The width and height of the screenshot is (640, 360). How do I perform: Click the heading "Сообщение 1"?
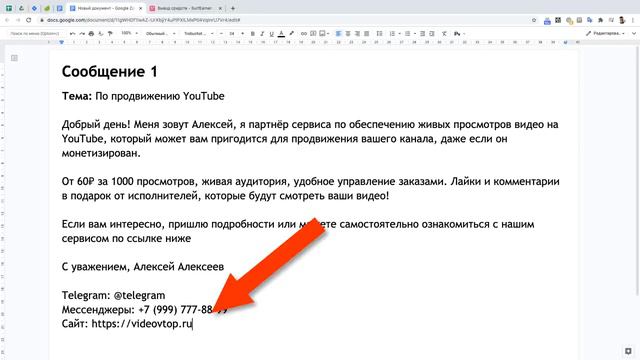click(109, 72)
